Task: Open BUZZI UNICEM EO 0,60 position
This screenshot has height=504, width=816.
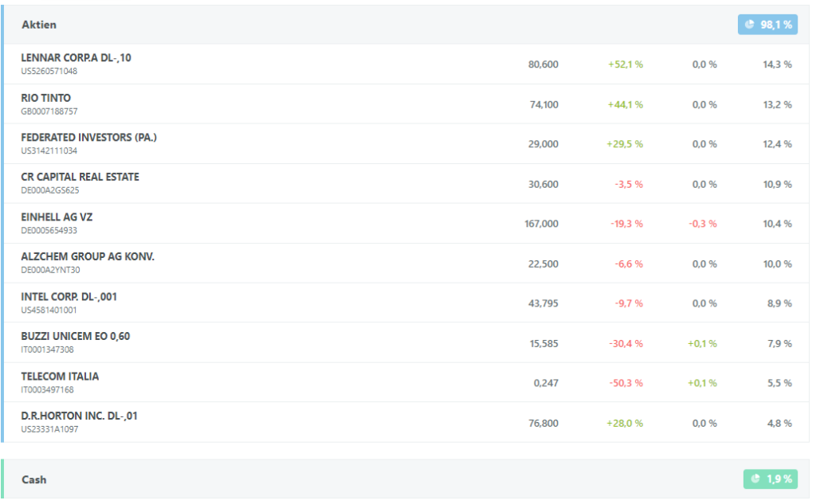Action: click(76, 336)
